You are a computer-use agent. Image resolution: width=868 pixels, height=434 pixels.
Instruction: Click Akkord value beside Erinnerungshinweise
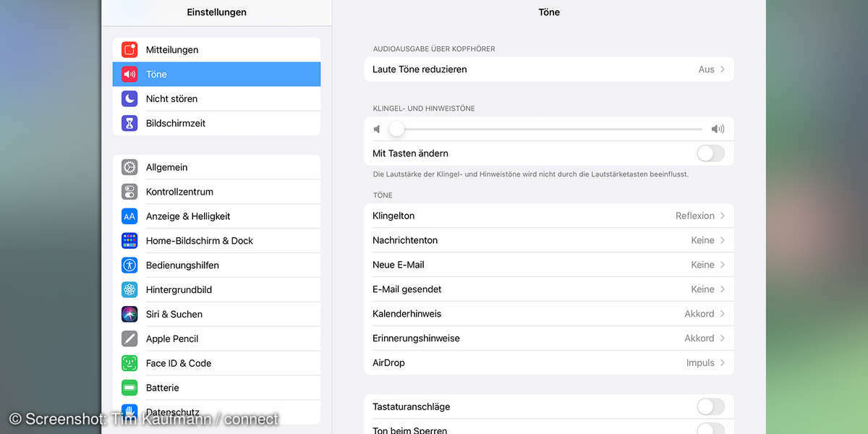tap(699, 339)
